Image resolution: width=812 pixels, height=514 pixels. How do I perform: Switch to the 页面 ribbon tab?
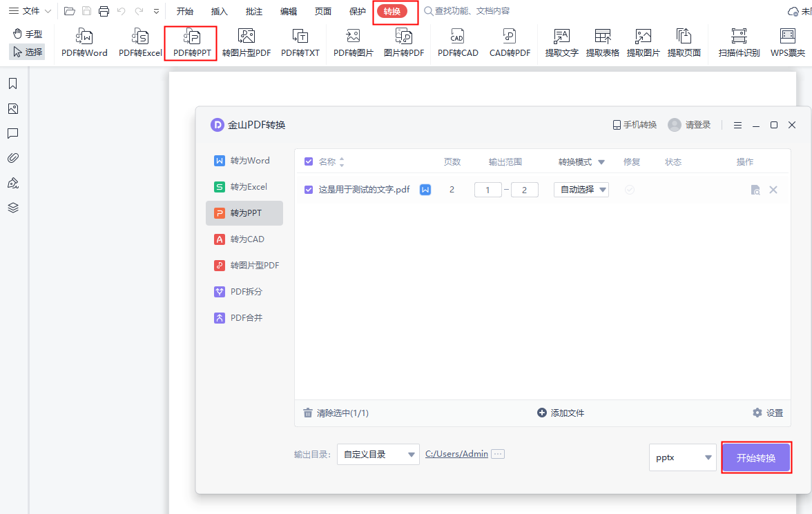coord(323,12)
